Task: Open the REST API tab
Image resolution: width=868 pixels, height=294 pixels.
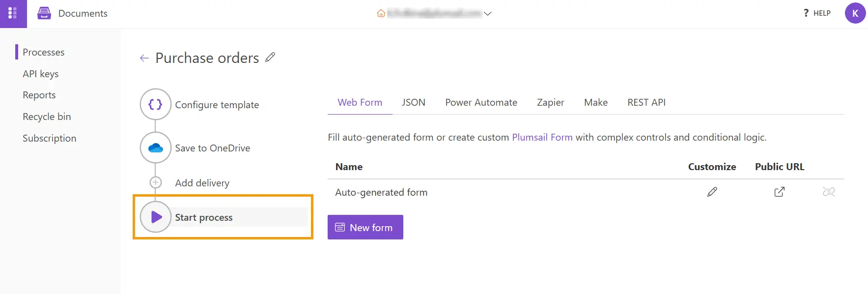Action: 646,102
